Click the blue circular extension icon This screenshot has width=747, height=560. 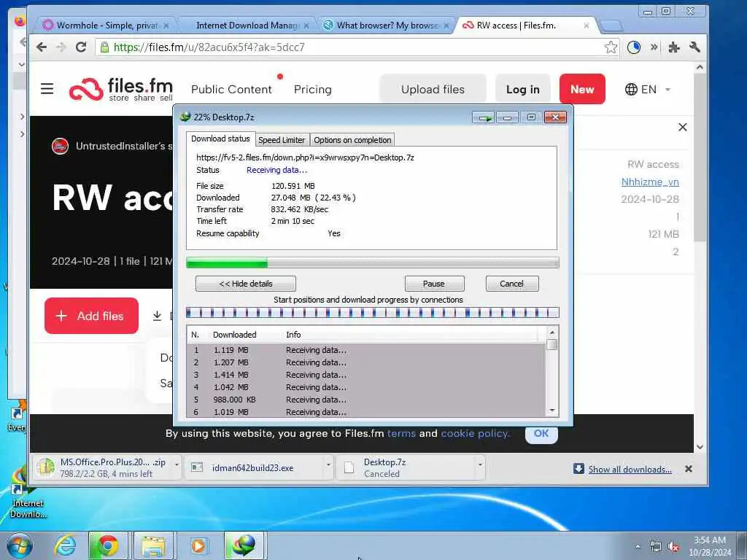[x=634, y=47]
